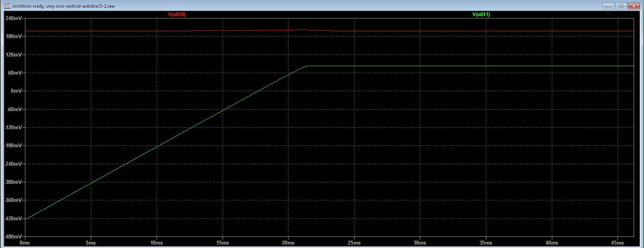
Task: Minimize the waveform viewer window
Action: 609,6
